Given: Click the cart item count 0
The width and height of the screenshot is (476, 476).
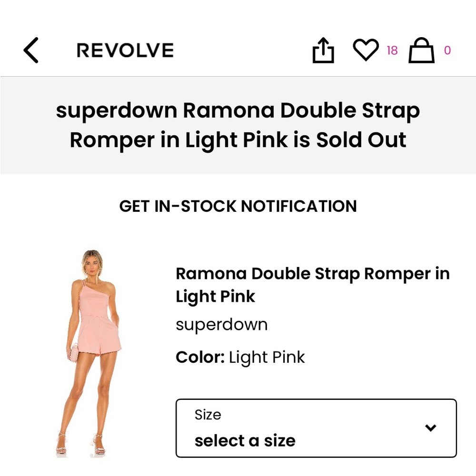Looking at the screenshot, I should [446, 51].
